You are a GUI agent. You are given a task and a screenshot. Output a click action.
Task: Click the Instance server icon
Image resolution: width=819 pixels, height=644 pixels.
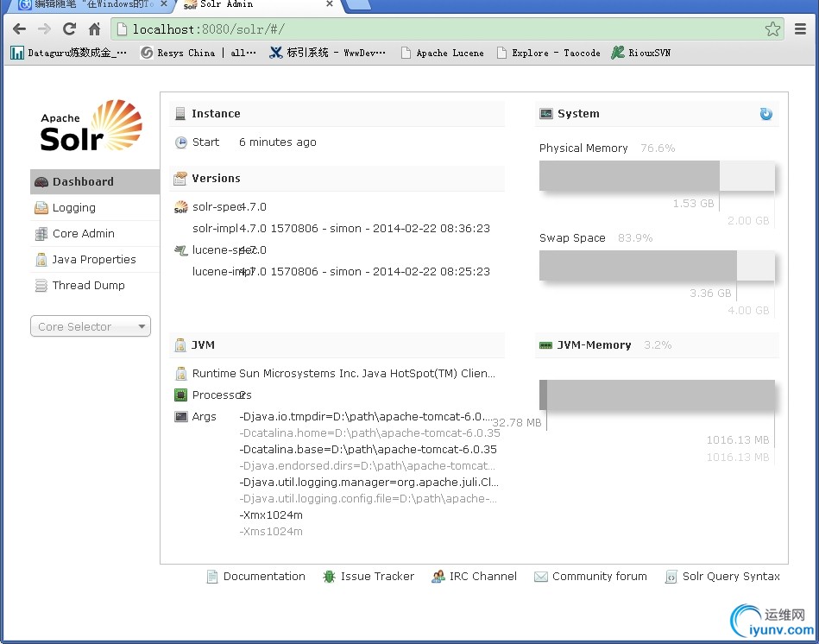click(x=180, y=113)
